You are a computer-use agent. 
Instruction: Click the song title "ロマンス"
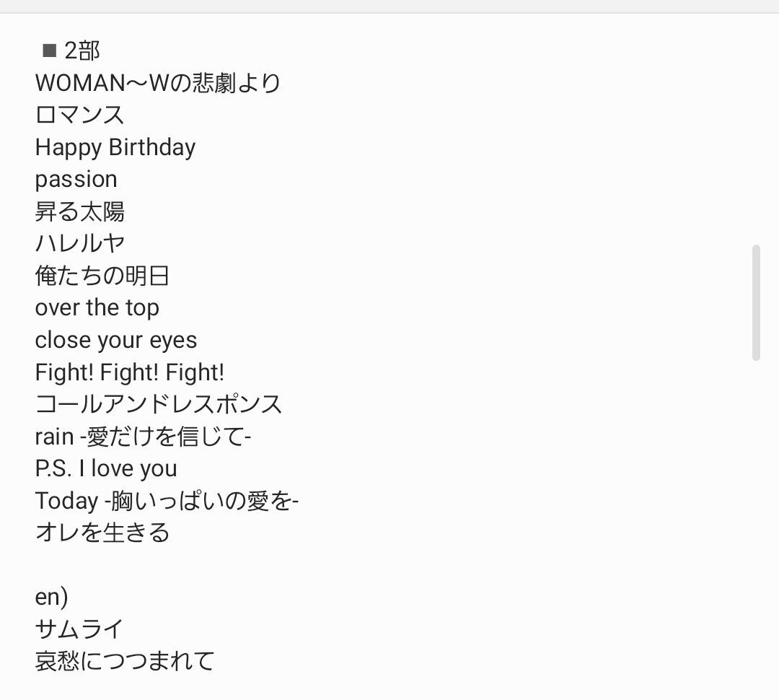click(x=79, y=115)
